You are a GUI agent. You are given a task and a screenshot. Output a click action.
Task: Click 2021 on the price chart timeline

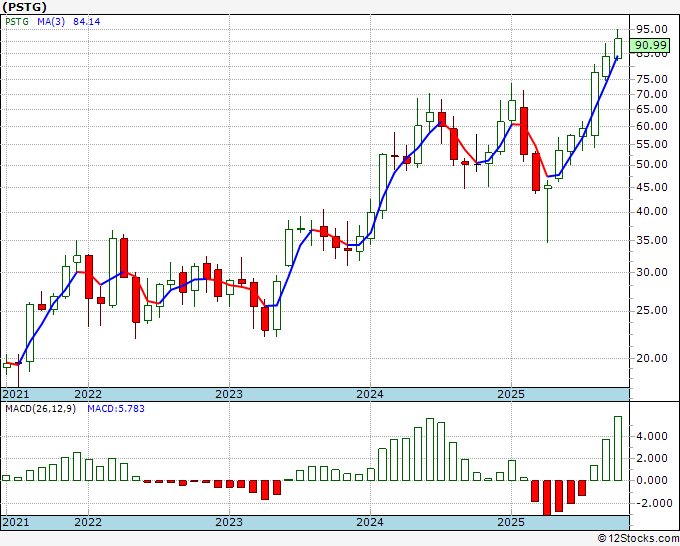pyautogui.click(x=16, y=394)
